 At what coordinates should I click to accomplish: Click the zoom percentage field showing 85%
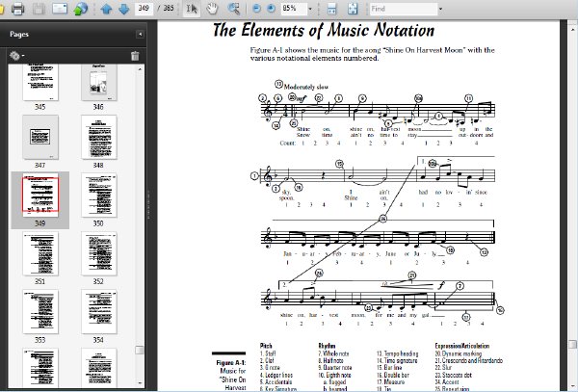294,9
